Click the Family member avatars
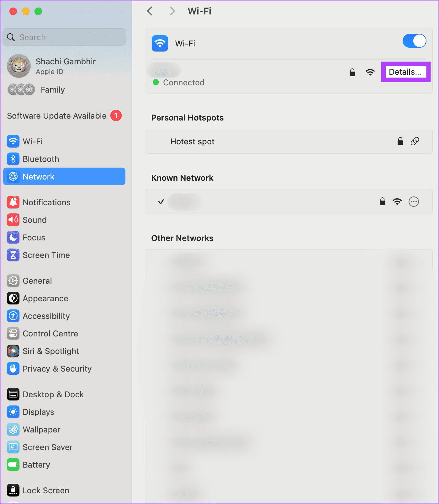The image size is (439, 504). click(21, 89)
